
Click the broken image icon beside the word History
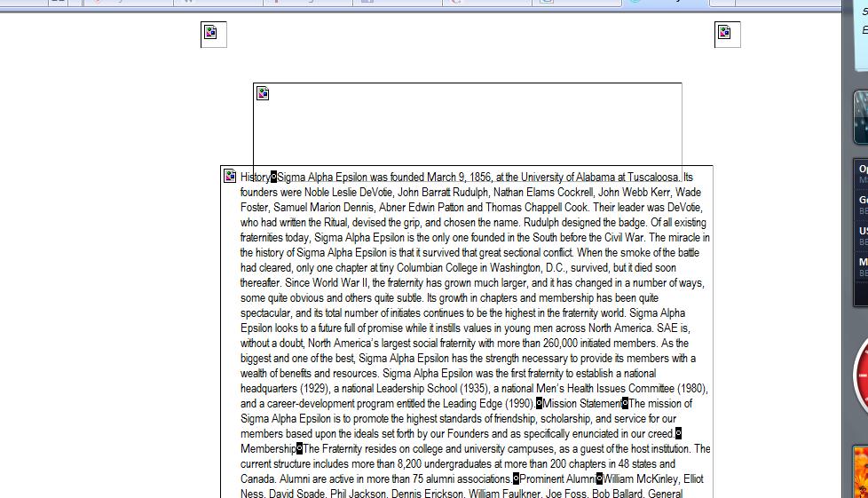pyautogui.click(x=230, y=176)
